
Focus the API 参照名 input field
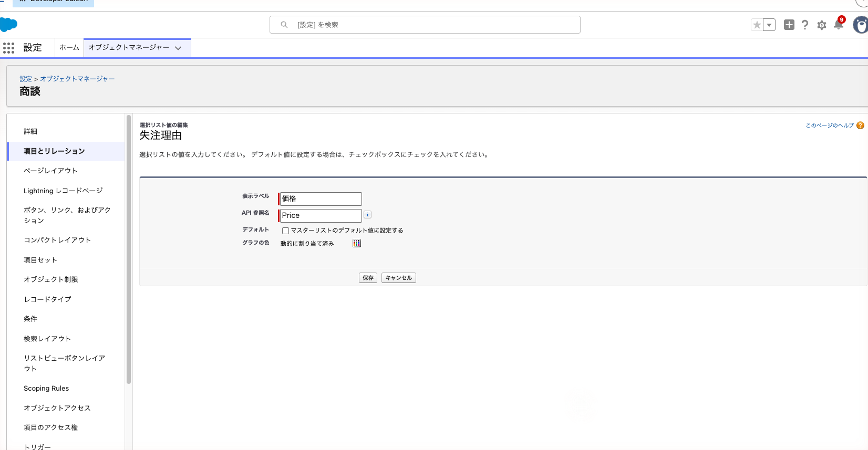tap(321, 215)
